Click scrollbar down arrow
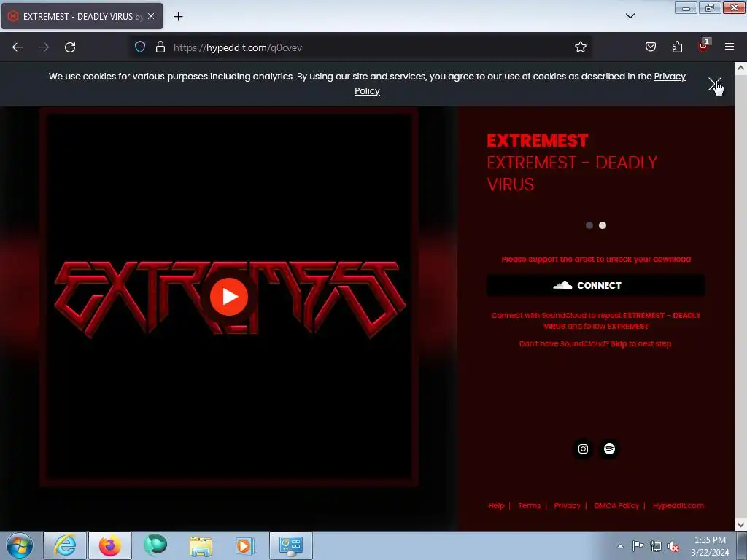 740,525
